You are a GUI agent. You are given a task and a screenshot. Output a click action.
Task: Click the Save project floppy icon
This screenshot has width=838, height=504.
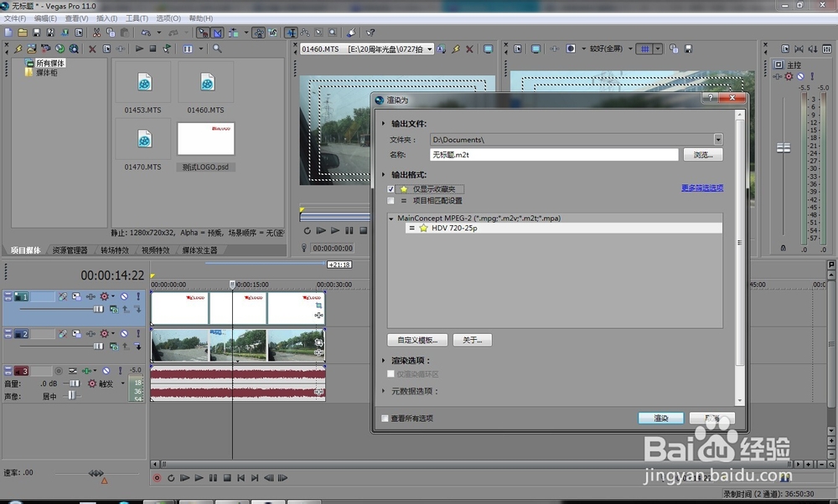[36, 33]
